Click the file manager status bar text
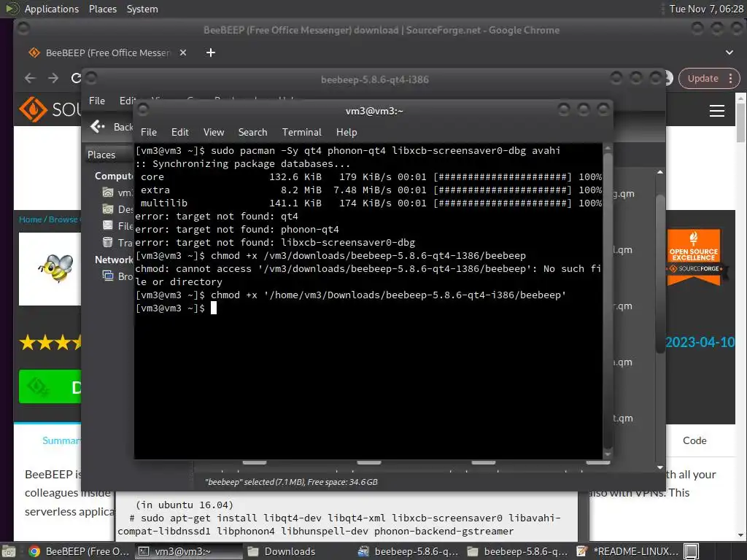747x560 pixels. pos(291,482)
